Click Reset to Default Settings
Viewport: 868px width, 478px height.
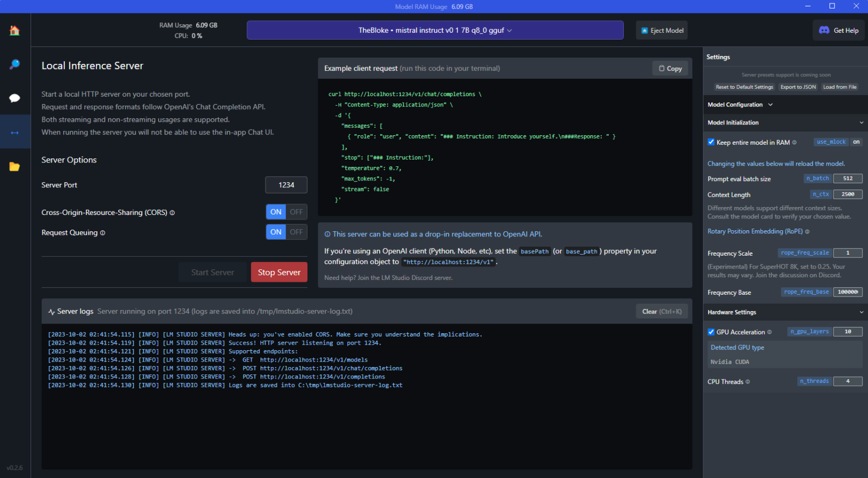744,87
